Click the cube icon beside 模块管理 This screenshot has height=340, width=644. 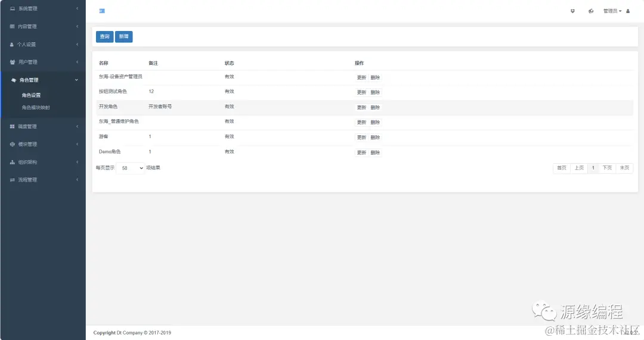pos(13,144)
